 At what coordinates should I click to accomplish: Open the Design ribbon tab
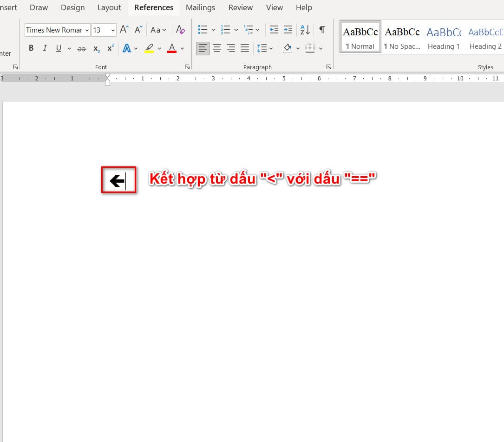tap(73, 7)
